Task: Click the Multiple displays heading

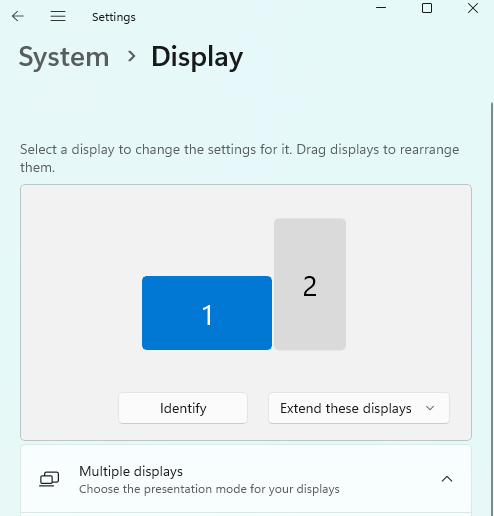Action: pyautogui.click(x=131, y=471)
